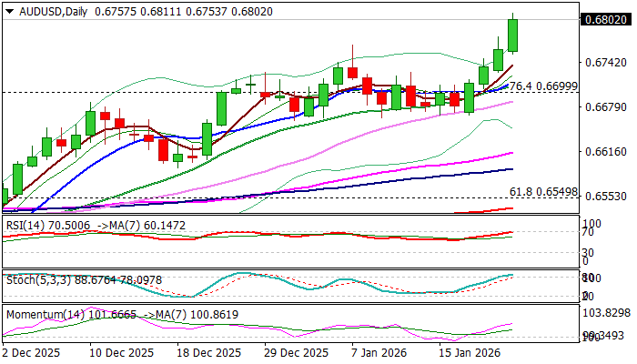The height and width of the screenshot is (364, 637).
Task: Click the latest tall green candle
Action: point(512,35)
